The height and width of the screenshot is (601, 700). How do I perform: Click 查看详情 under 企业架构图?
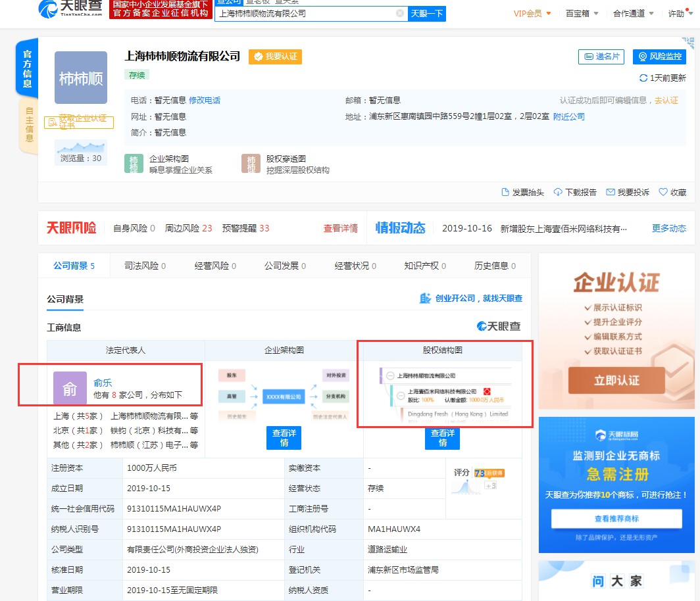pos(284,438)
